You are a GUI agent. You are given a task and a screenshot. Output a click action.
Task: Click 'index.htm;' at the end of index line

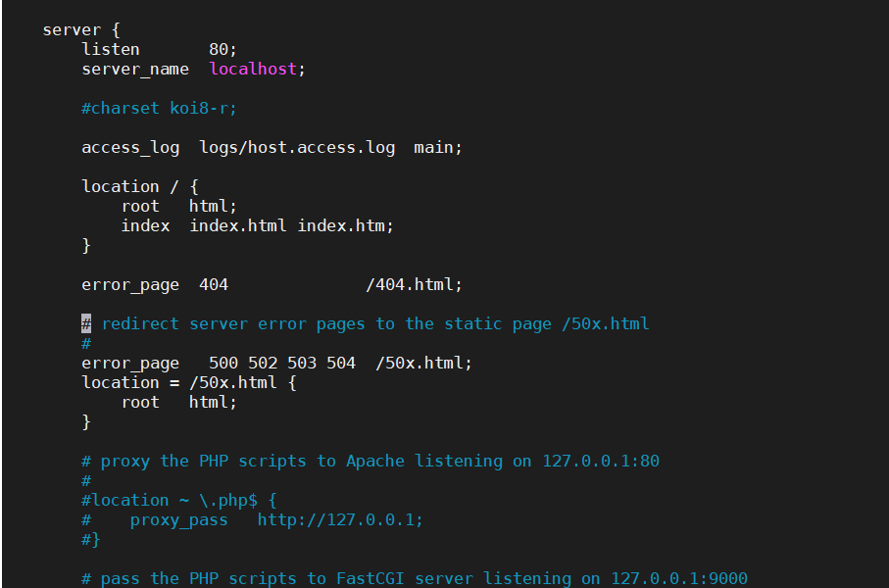pos(345,225)
